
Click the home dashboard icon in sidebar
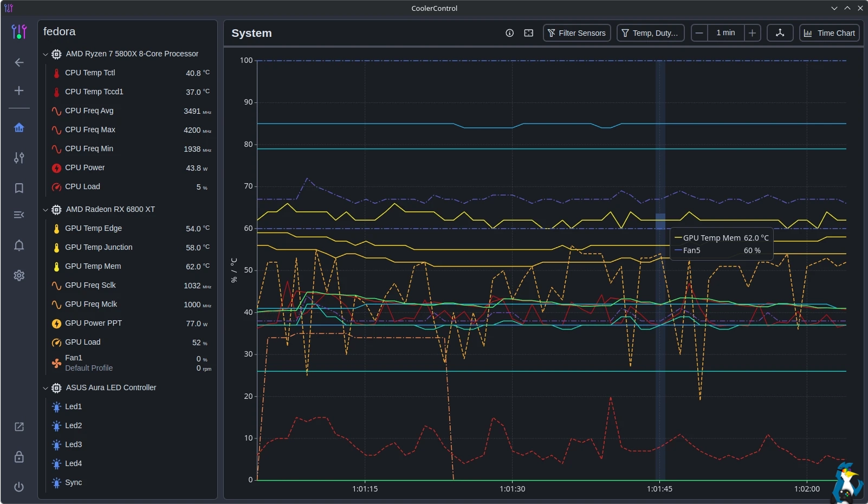click(19, 128)
